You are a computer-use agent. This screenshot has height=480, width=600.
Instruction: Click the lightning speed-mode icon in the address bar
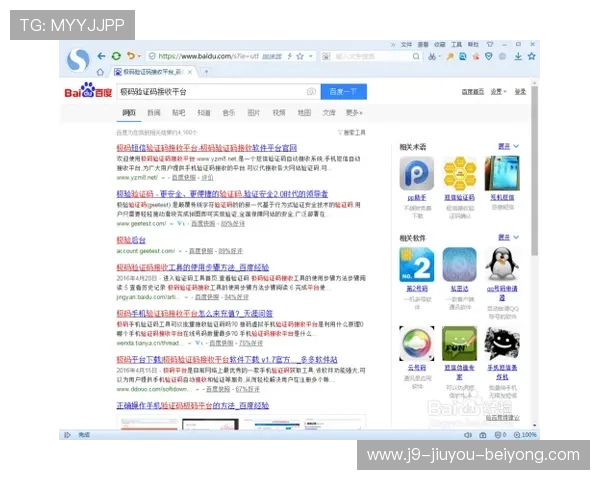(x=290, y=56)
